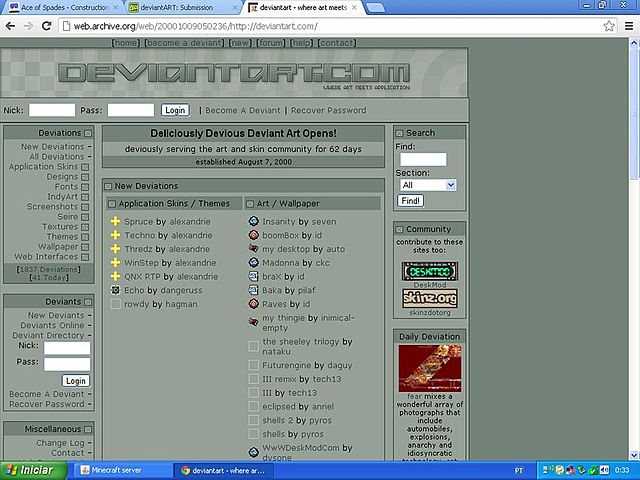
Task: Click the boomBox by id icon
Action: pyautogui.click(x=253, y=235)
